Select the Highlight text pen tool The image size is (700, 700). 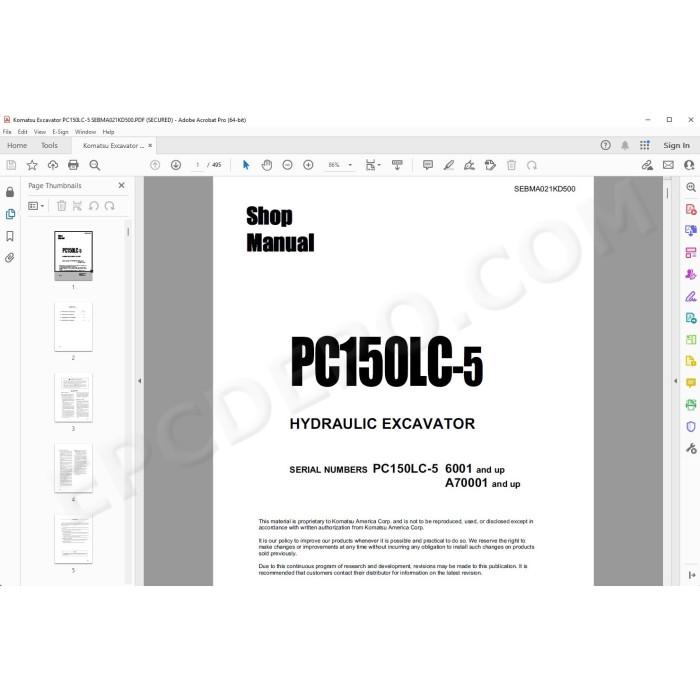(x=449, y=165)
